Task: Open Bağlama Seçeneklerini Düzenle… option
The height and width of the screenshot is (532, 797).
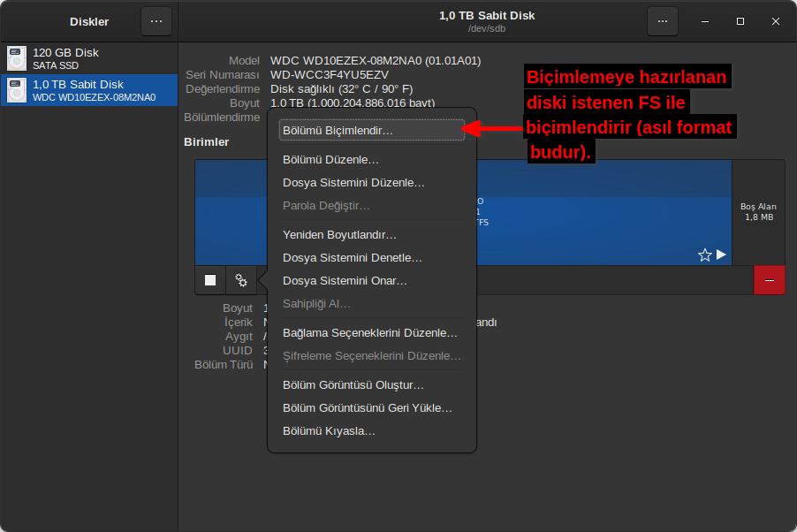Action: [x=369, y=333]
